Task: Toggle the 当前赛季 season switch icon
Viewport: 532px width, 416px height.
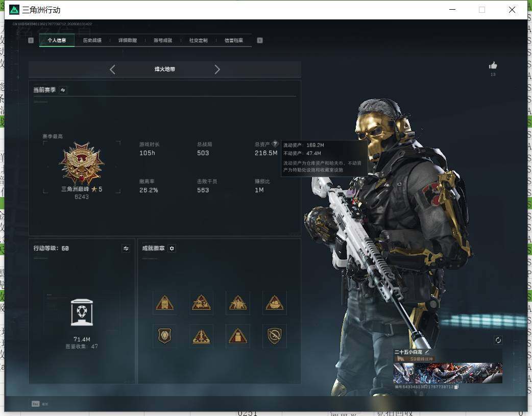Action: [x=63, y=90]
